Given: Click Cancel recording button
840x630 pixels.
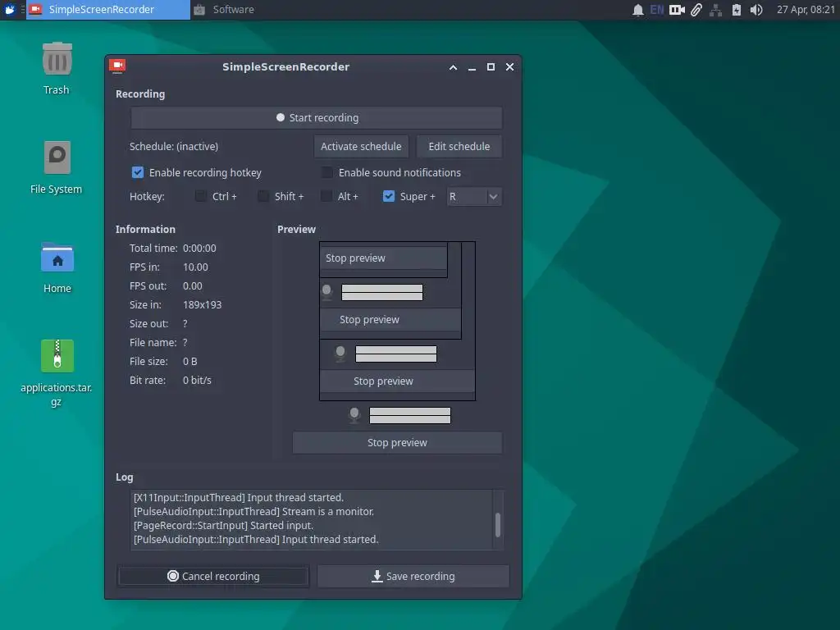Looking at the screenshot, I should (x=213, y=576).
